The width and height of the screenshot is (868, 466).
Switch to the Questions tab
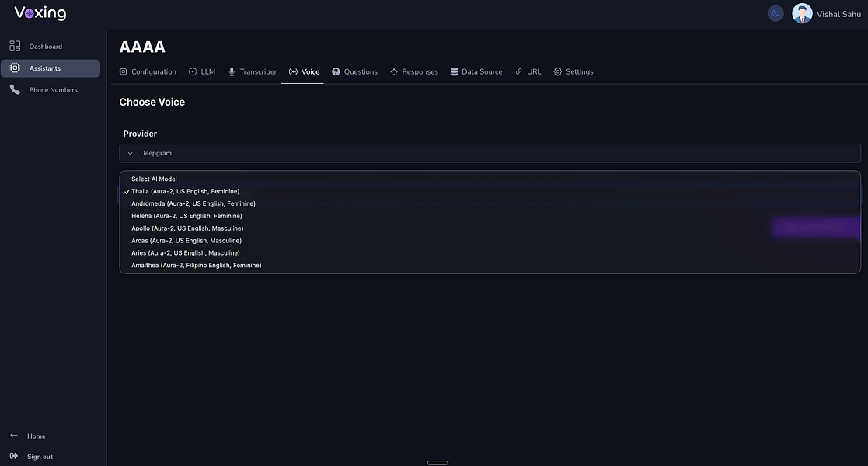click(x=354, y=72)
